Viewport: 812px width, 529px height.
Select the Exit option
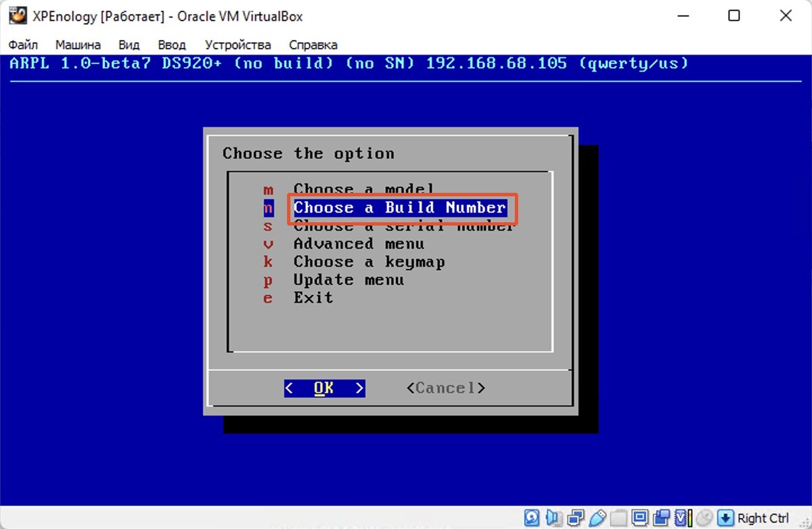(x=313, y=298)
